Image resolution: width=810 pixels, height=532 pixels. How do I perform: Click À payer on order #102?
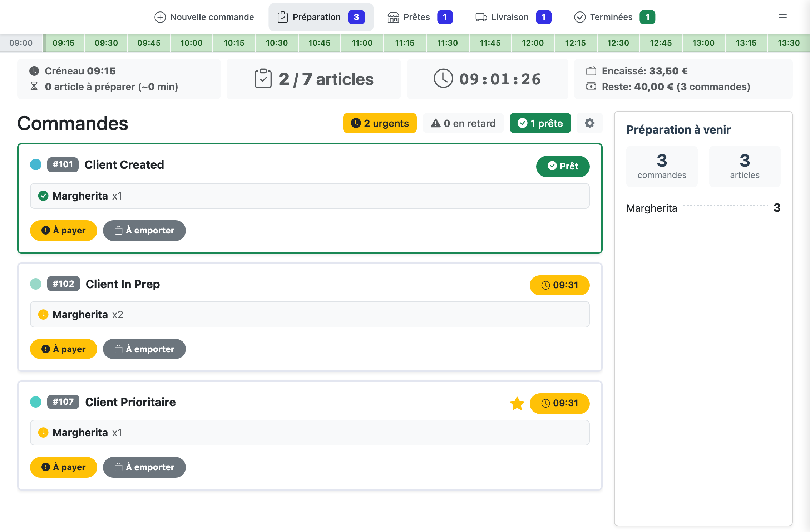tap(63, 349)
